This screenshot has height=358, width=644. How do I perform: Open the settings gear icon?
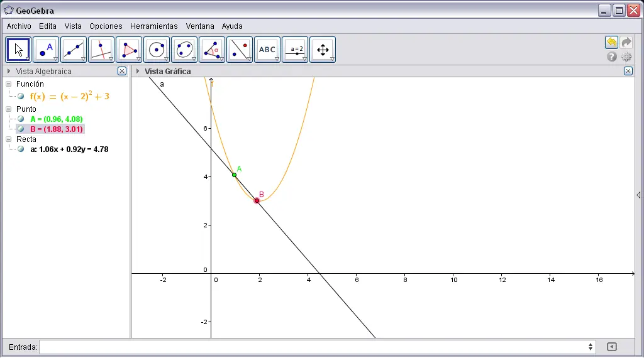[626, 57]
